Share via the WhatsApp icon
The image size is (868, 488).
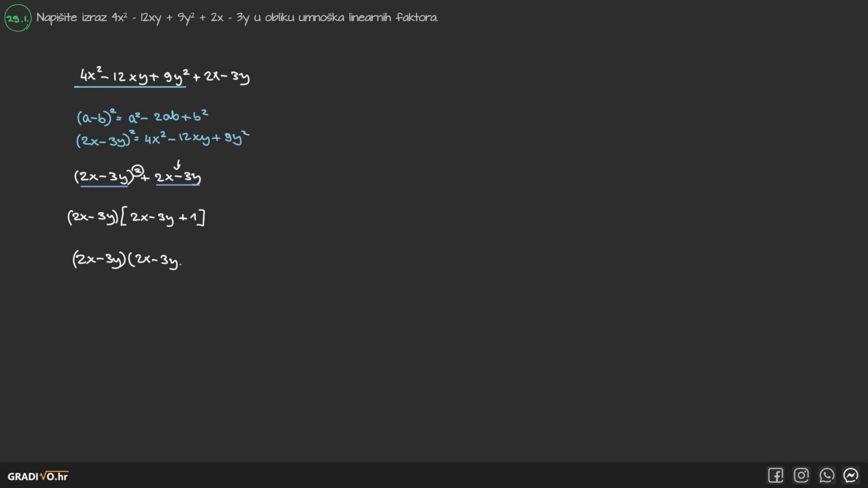click(826, 475)
